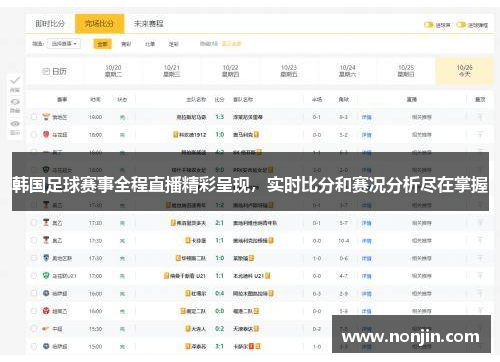Image resolution: width=500 pixels, height=362 pixels.
Task: Pin the 17:30 match with corners 10-4 to top
Action: coord(480,240)
